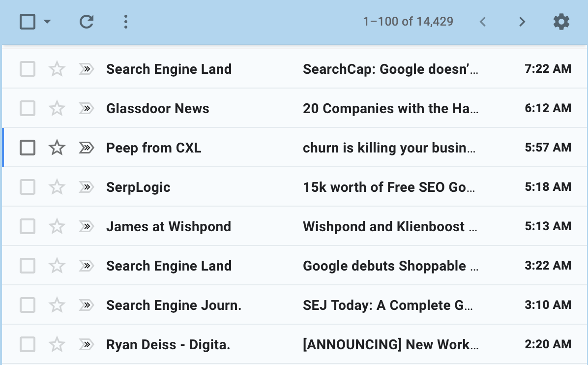This screenshot has width=588, height=365.
Task: Star the Search Engine Journ. email
Action: pos(57,305)
